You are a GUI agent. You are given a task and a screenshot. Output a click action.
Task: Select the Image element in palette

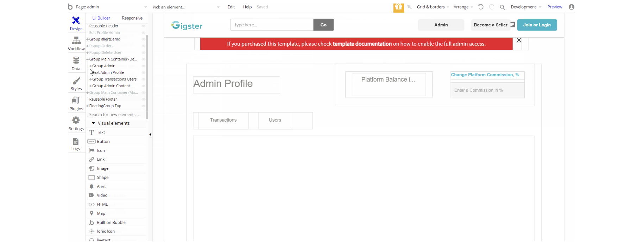pyautogui.click(x=116, y=168)
